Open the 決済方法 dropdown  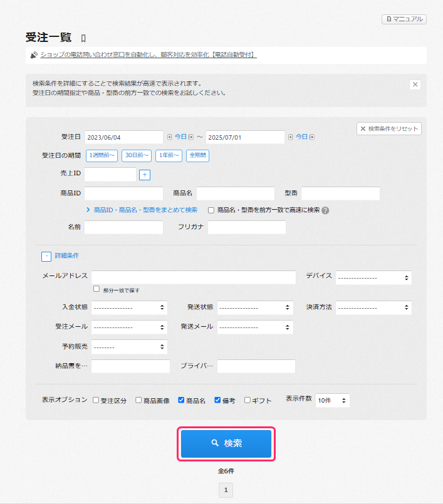[x=373, y=307]
